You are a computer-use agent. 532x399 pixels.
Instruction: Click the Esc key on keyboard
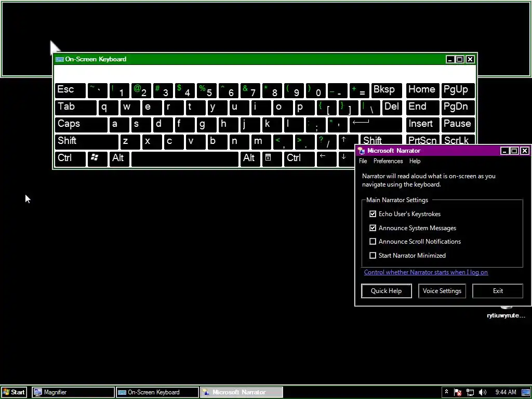click(x=70, y=90)
